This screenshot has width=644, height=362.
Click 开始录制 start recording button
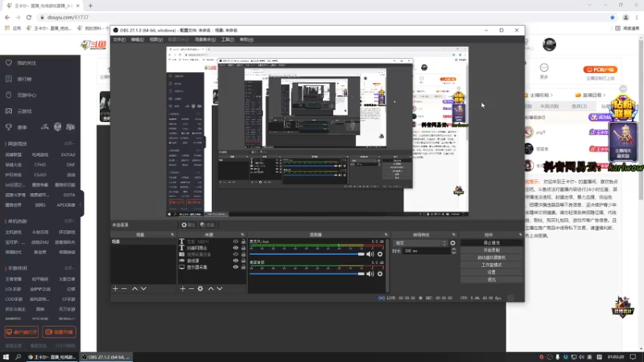[x=492, y=250]
